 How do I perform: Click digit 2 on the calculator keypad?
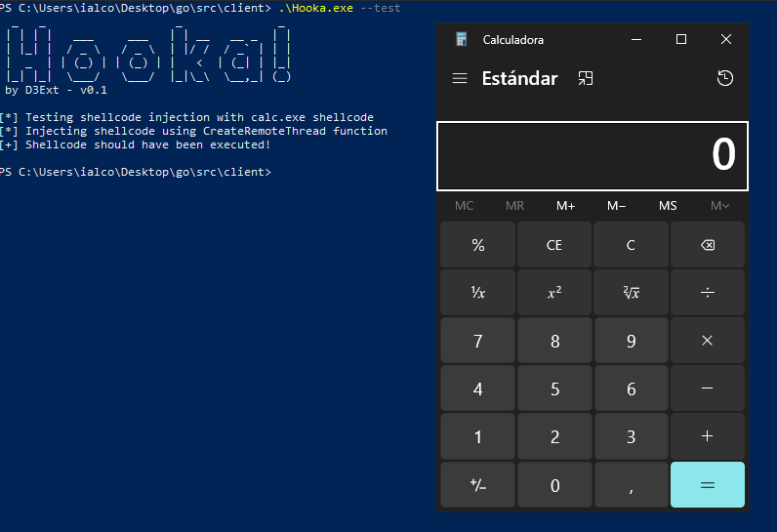tap(554, 436)
